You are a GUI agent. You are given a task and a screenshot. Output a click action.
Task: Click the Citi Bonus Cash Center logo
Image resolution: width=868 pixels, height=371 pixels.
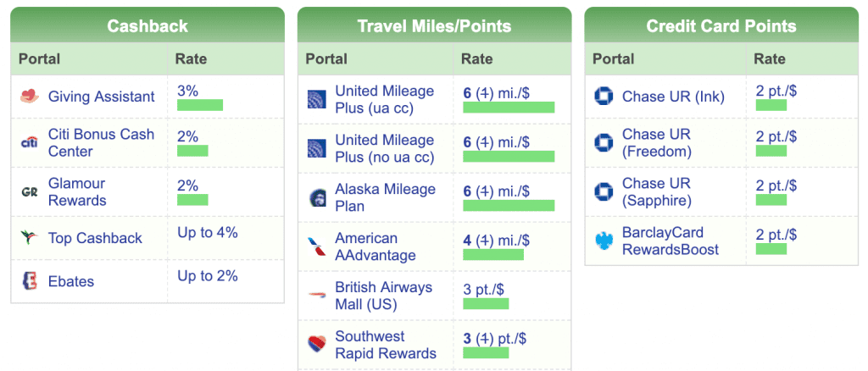(x=30, y=142)
